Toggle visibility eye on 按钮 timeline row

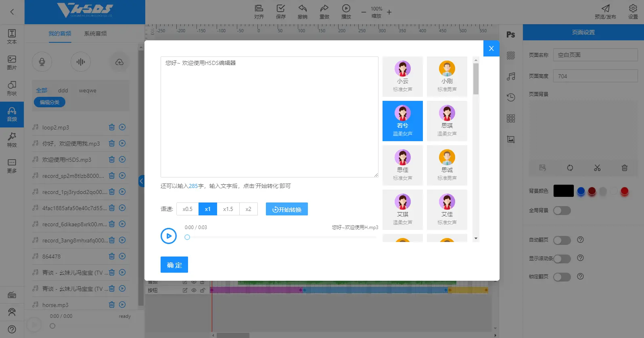point(194,290)
